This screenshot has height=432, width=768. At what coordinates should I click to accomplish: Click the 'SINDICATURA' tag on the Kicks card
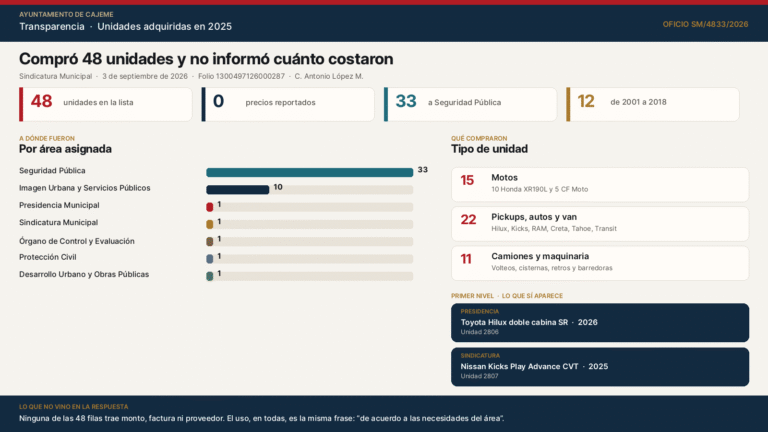tap(480, 356)
